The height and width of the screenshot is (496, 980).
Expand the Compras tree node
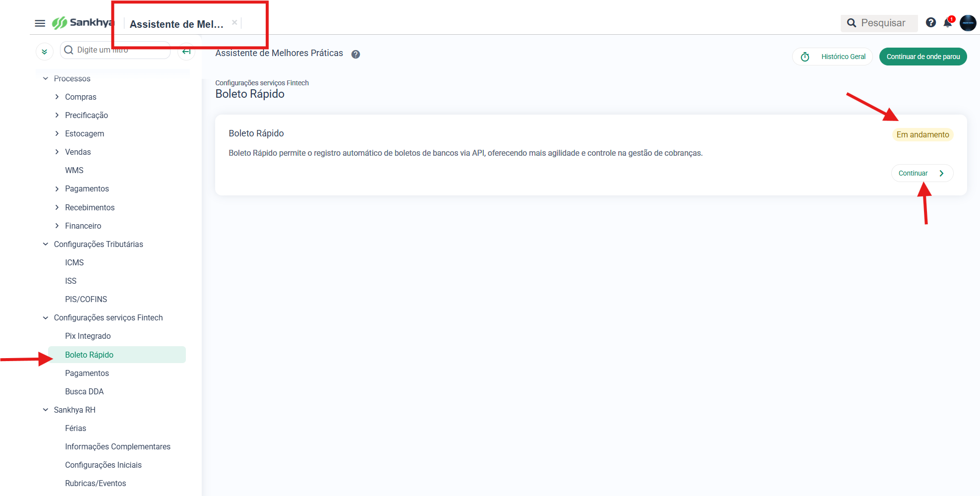(57, 97)
